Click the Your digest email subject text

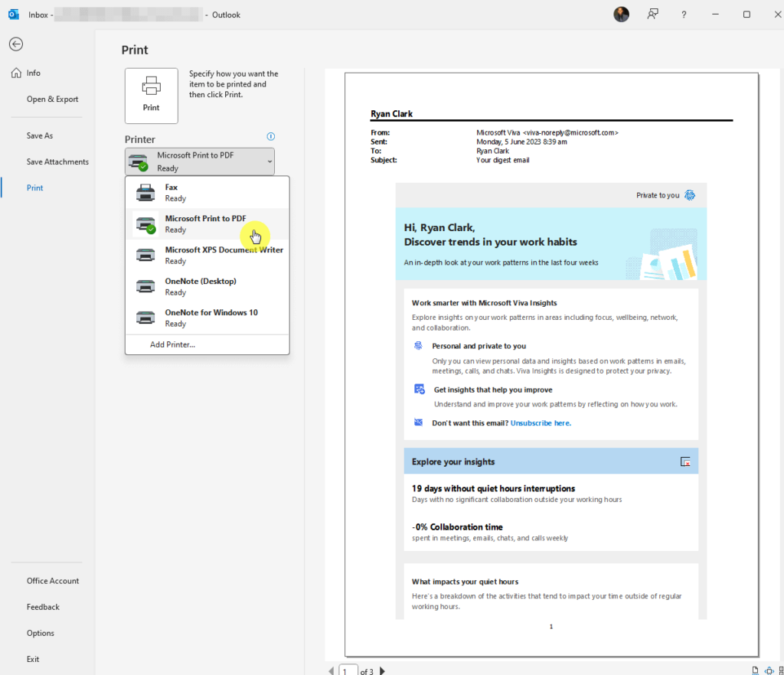(502, 160)
